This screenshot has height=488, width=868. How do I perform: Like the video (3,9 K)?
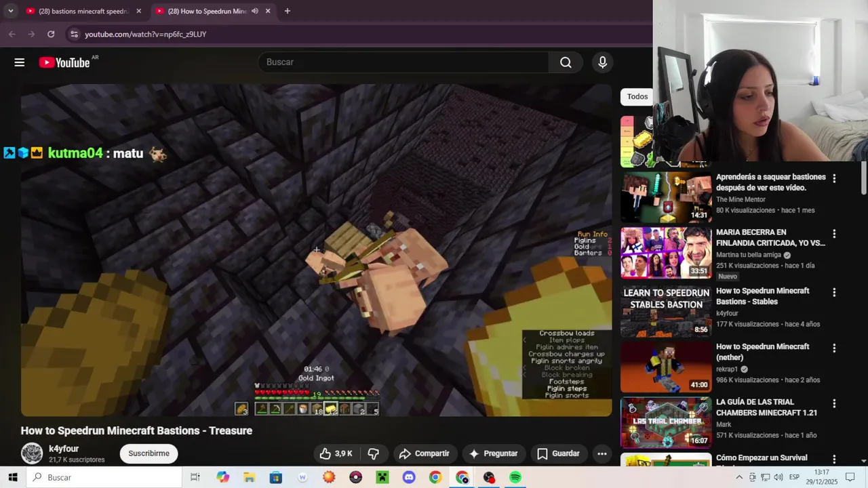[x=336, y=453]
